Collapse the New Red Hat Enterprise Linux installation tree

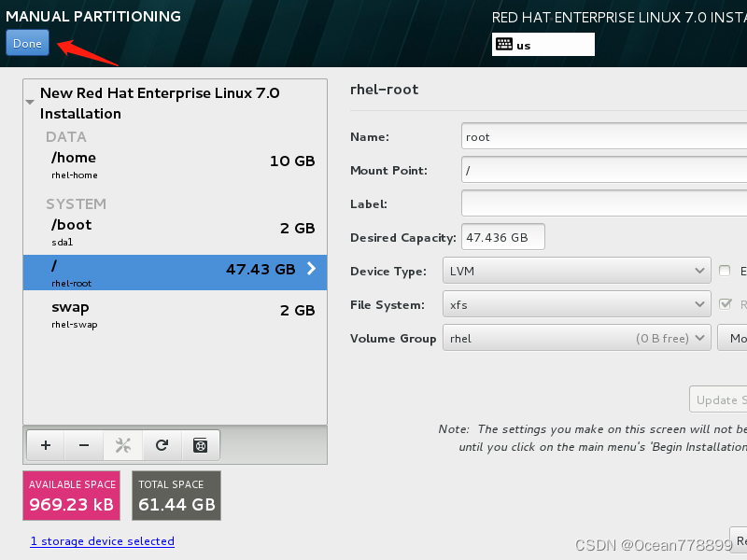[x=30, y=102]
